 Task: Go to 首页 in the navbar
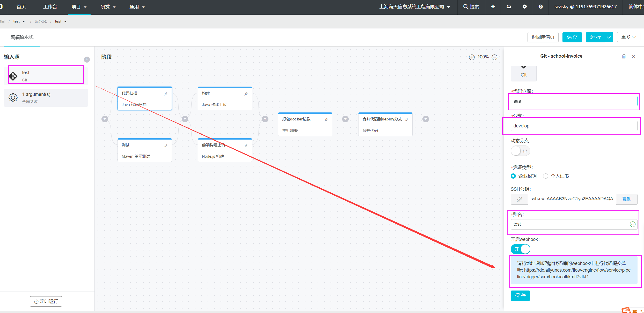click(21, 7)
